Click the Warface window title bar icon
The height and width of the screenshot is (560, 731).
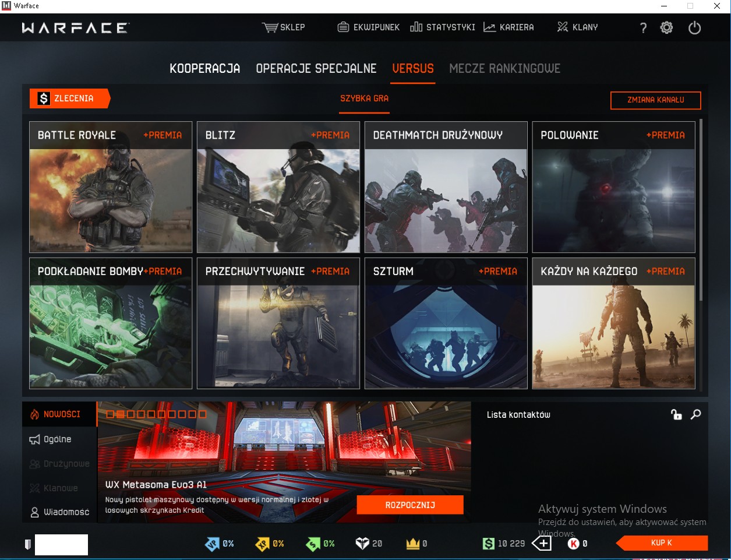point(6,6)
